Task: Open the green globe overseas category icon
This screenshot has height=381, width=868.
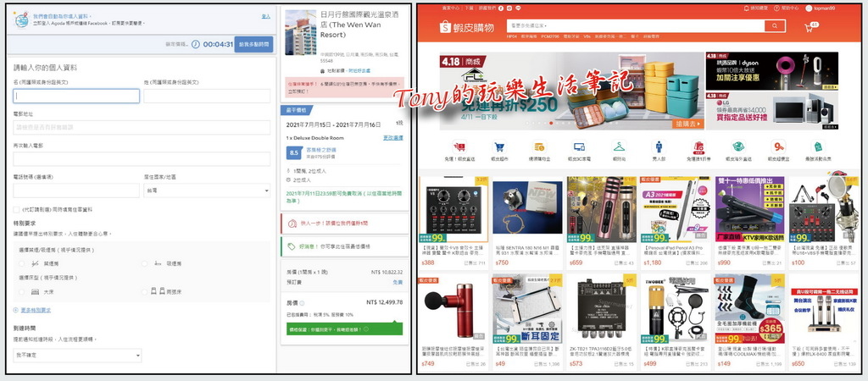Action: (738, 147)
